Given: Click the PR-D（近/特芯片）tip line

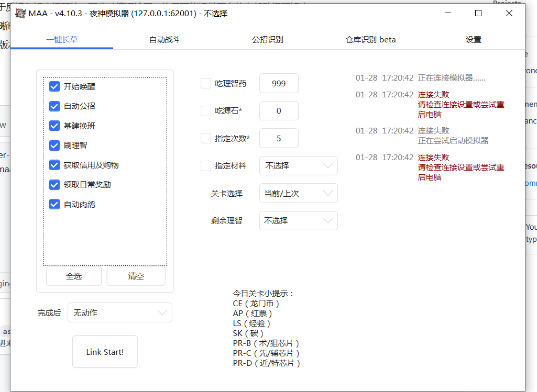Looking at the screenshot, I should click(267, 363).
